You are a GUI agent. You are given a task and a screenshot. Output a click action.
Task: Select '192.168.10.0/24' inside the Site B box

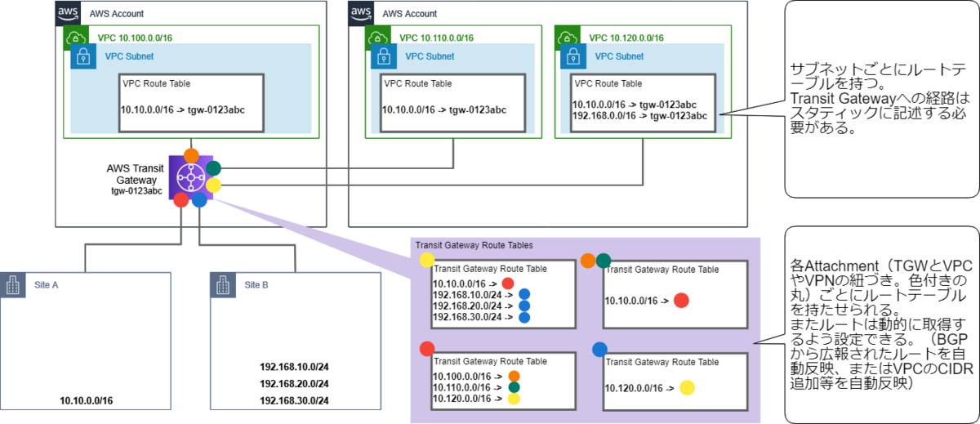tap(294, 367)
